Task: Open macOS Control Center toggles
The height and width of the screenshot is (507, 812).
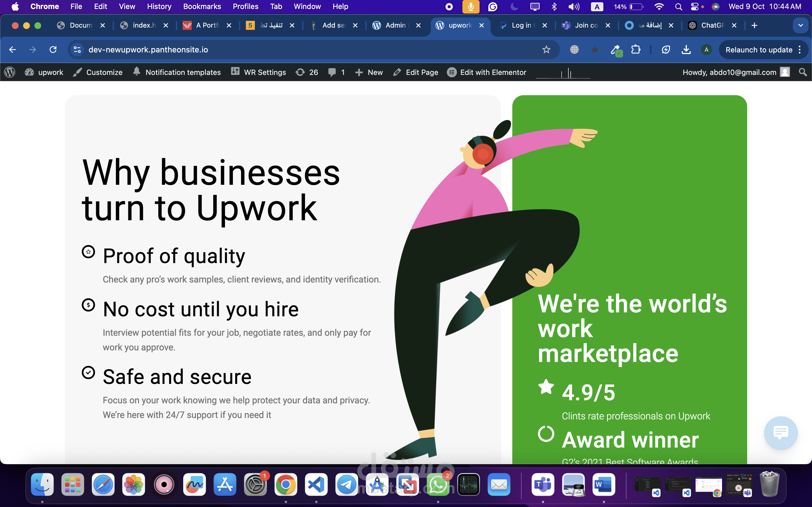Action: pyautogui.click(x=694, y=6)
